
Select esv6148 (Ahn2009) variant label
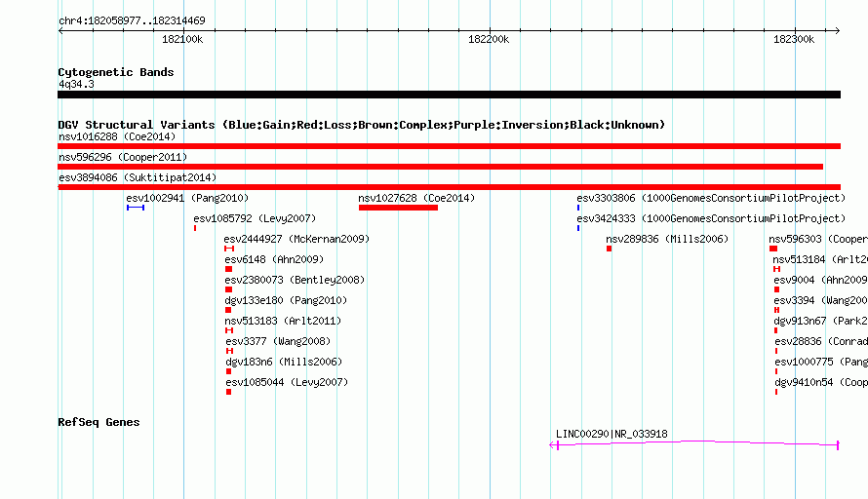[x=274, y=259]
